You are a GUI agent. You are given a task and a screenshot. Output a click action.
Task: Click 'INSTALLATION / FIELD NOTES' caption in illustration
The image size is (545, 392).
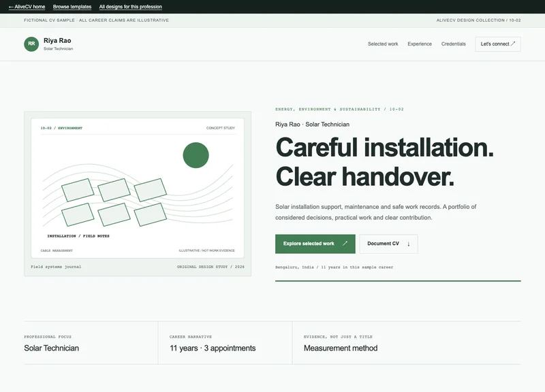(x=78, y=236)
